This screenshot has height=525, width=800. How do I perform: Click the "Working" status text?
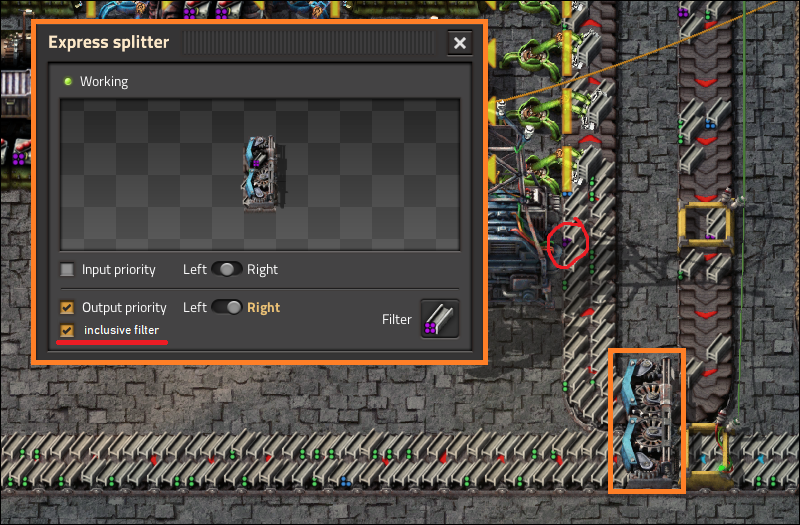pyautogui.click(x=104, y=82)
